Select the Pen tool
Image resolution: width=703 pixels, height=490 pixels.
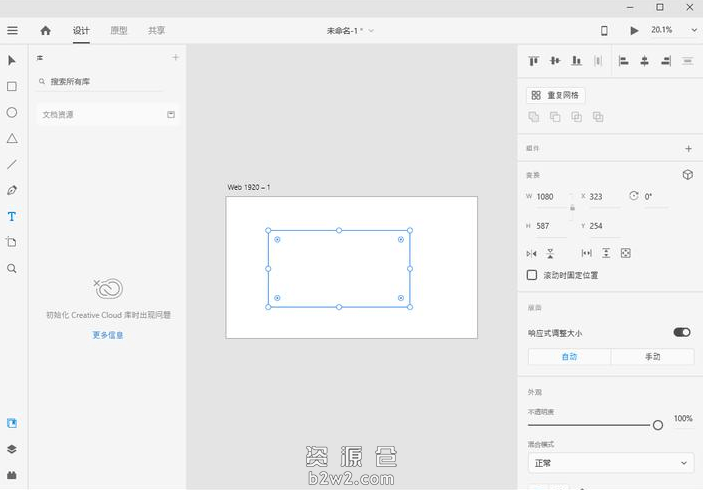pos(12,190)
